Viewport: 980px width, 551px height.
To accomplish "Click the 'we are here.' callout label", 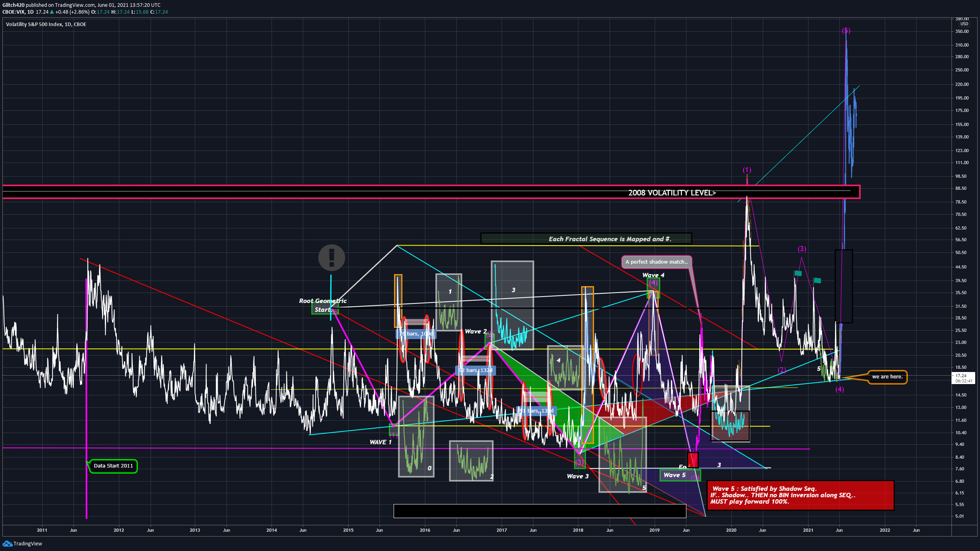I will 887,377.
